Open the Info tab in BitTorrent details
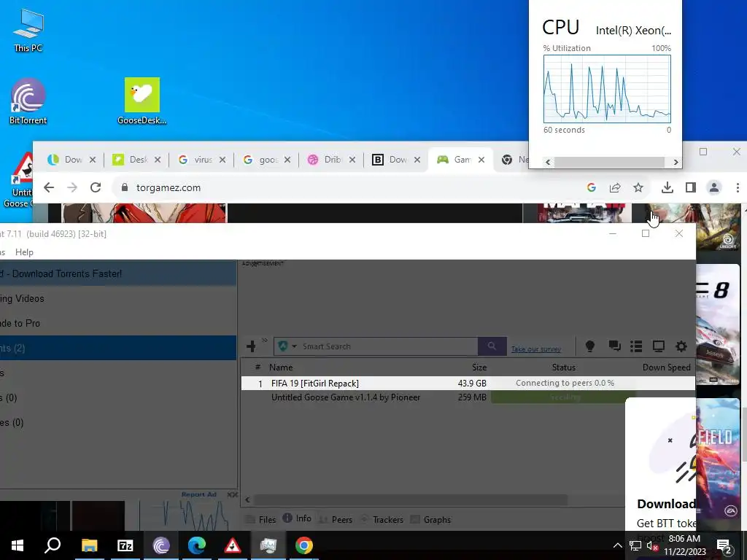Viewport: 747px width, 560px height. (x=298, y=518)
